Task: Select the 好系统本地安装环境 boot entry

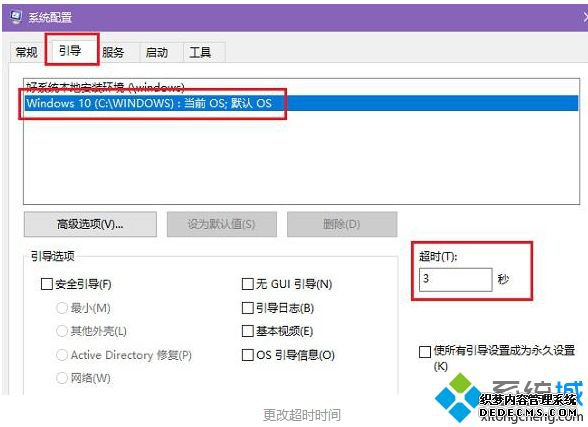Action: (x=301, y=88)
